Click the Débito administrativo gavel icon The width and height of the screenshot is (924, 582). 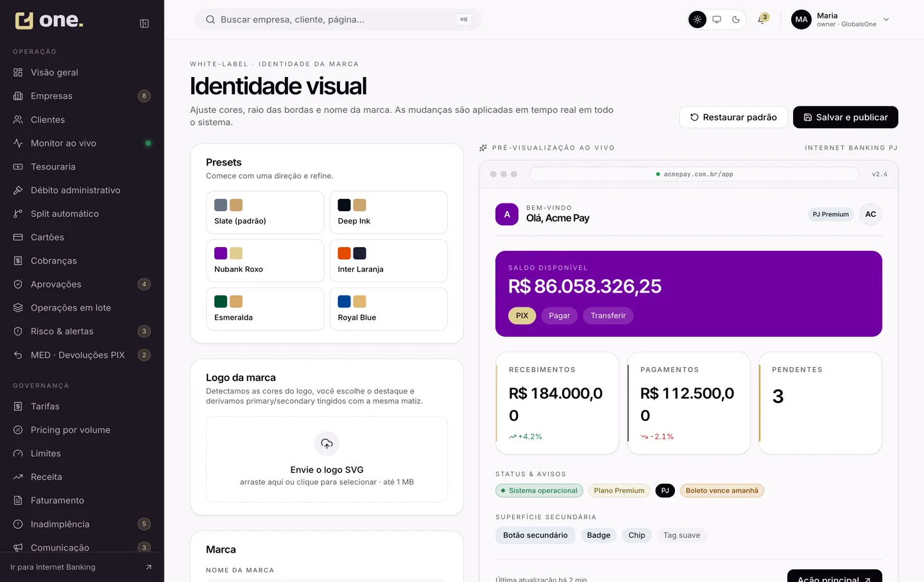(18, 190)
